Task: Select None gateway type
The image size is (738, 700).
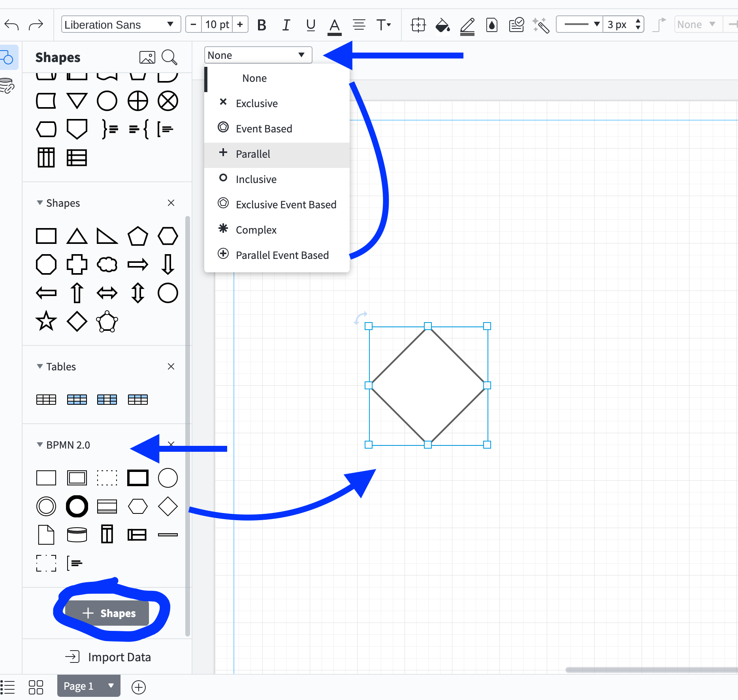Action: [277, 78]
